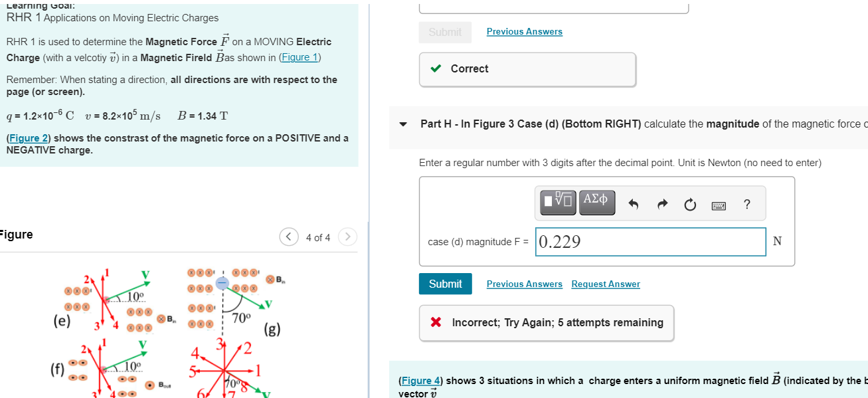Open Figure 2 link about positive and negative charges
The image size is (868, 398).
tap(27, 138)
